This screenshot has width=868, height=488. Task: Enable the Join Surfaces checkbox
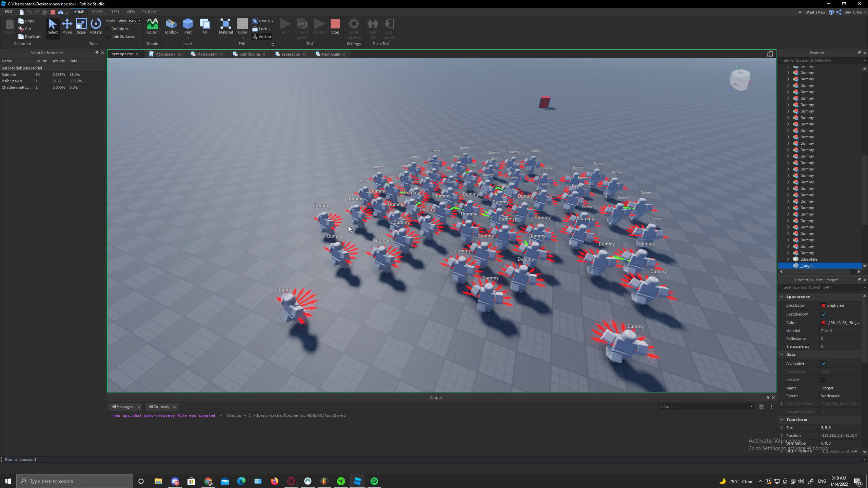click(108, 37)
